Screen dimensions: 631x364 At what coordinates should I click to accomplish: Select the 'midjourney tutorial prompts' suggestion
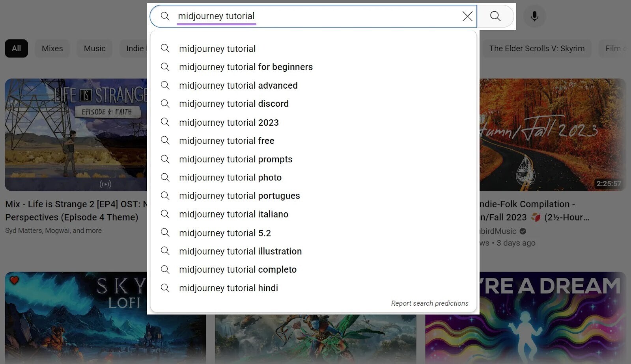235,159
